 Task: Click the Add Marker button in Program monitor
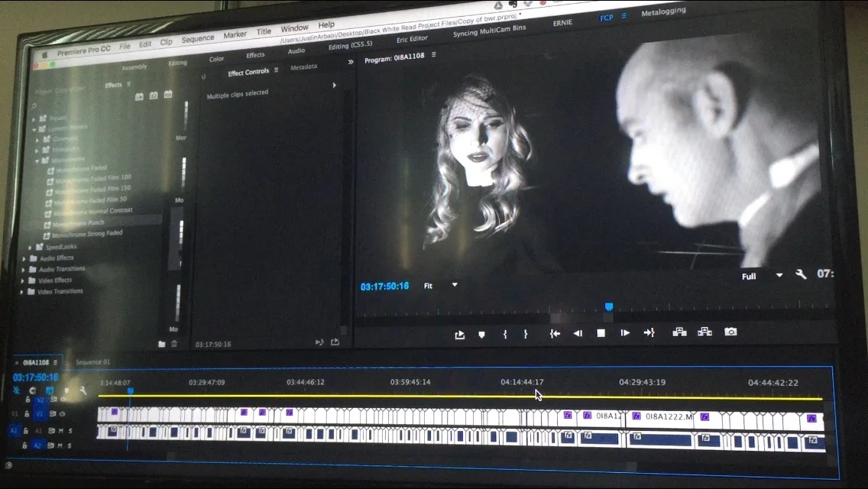481,335
